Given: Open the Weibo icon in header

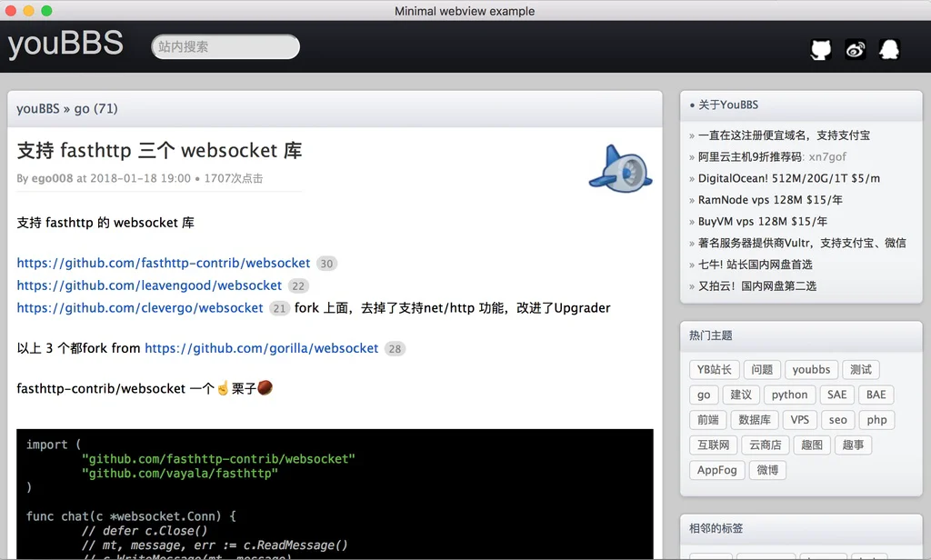Looking at the screenshot, I should coord(855,49).
